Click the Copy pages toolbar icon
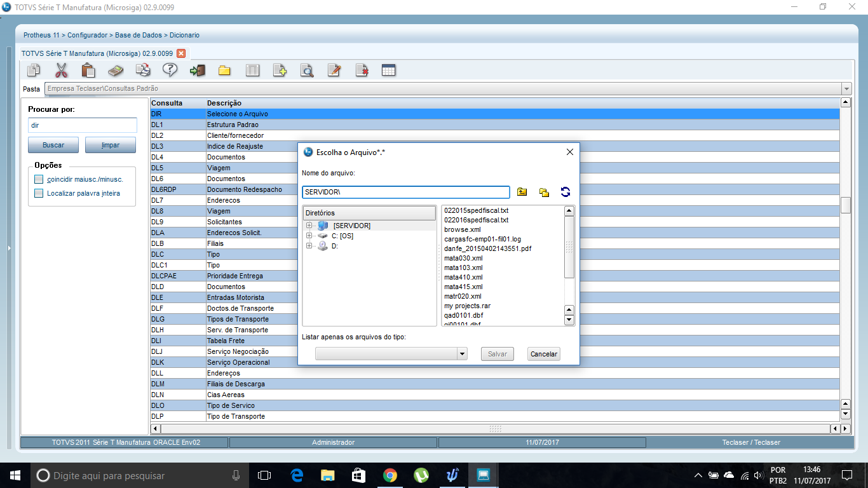This screenshot has width=868, height=488. pyautogui.click(x=34, y=70)
